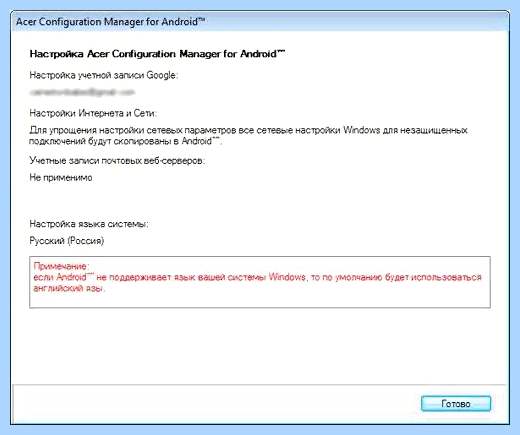
Task: Click the label Настройки Интернета и Сети
Action: click(x=93, y=113)
